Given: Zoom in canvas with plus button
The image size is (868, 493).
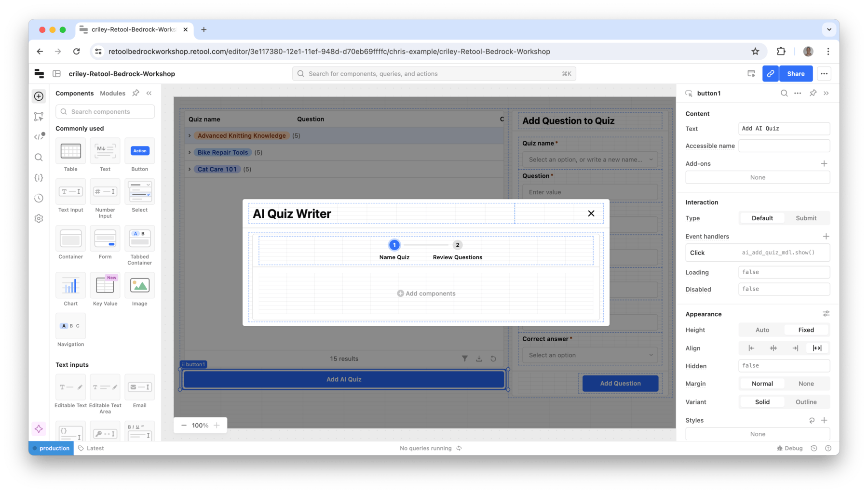Looking at the screenshot, I should click(217, 425).
